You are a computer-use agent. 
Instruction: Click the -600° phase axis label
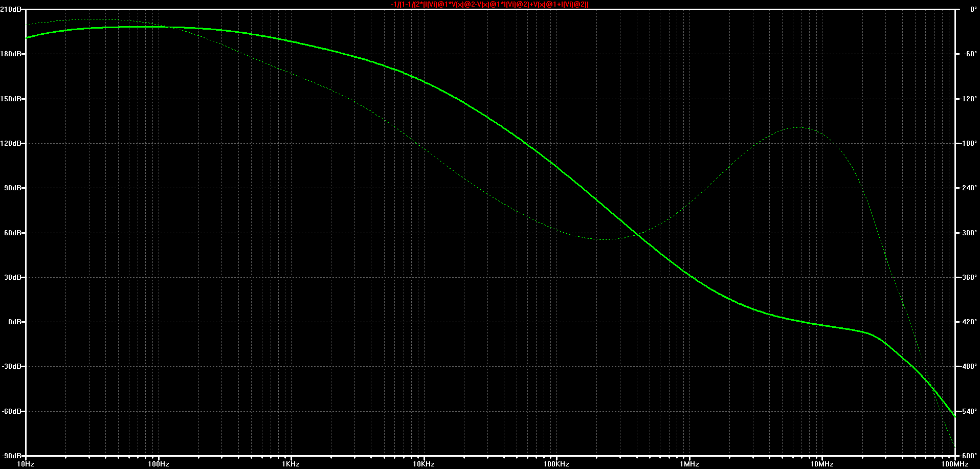click(968, 456)
